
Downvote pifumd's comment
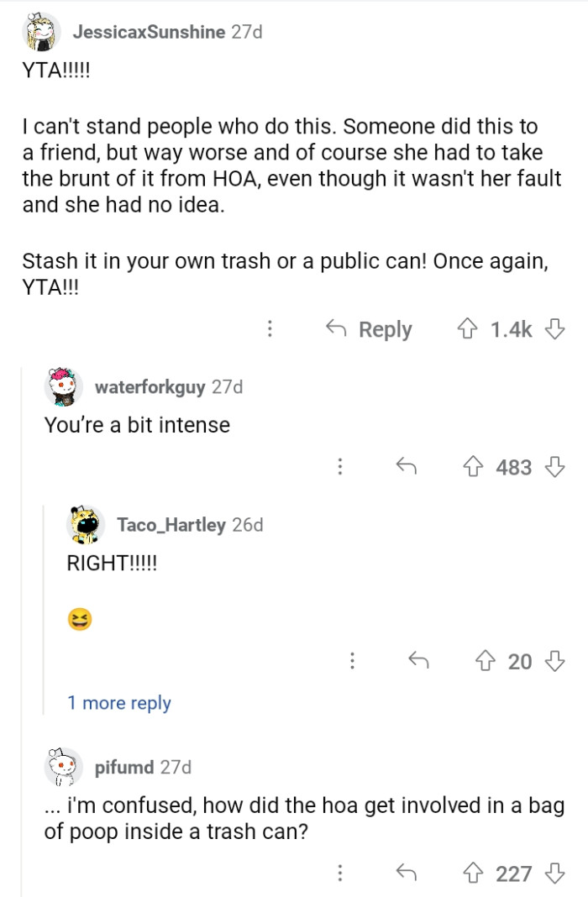pos(554,873)
